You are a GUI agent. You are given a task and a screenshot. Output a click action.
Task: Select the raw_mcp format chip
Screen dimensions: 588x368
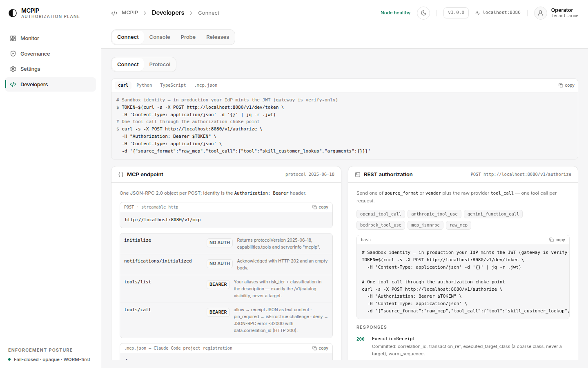point(459,225)
